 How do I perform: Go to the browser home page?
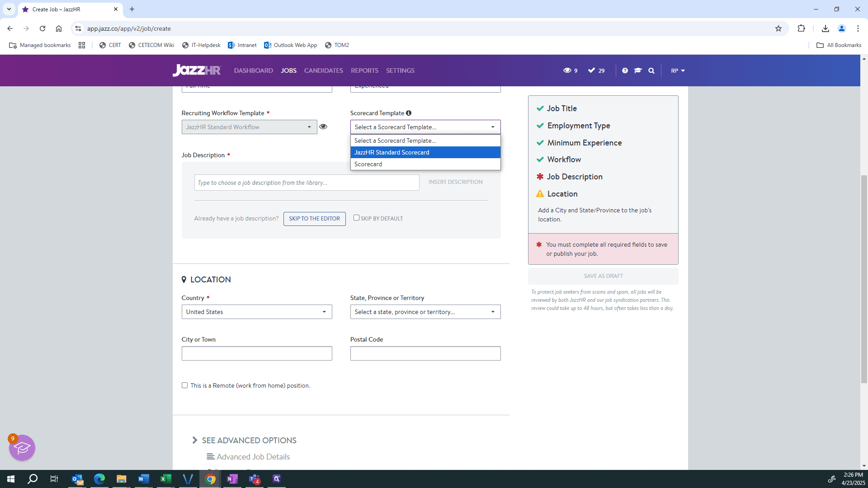click(x=59, y=28)
